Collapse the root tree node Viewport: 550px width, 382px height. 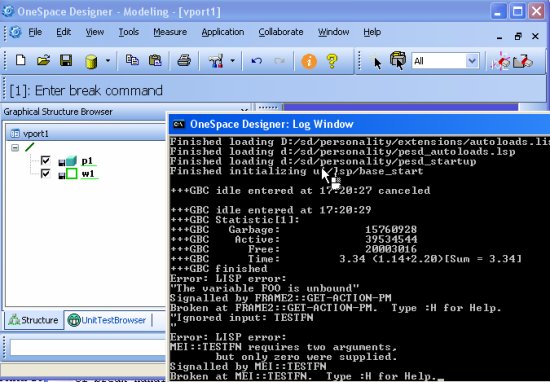(x=15, y=148)
